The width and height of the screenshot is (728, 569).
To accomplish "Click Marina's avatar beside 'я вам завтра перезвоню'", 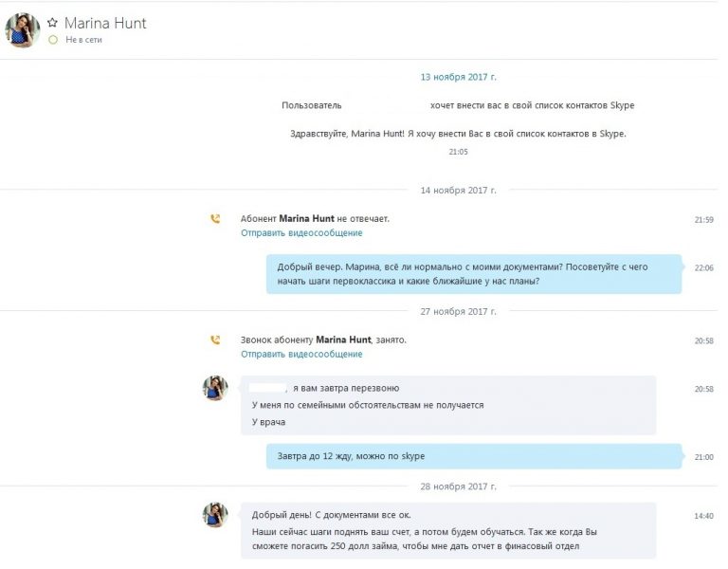I will tap(215, 388).
